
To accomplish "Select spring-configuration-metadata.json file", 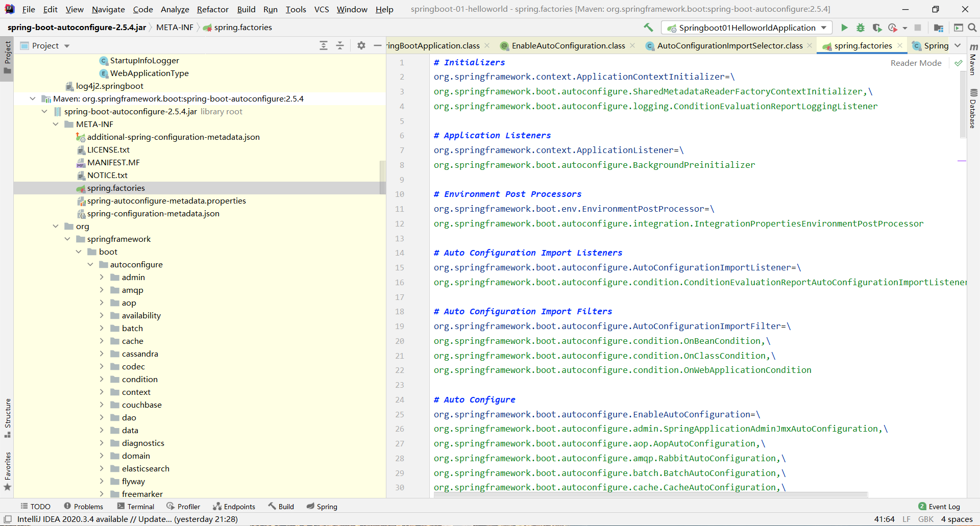I will point(153,213).
